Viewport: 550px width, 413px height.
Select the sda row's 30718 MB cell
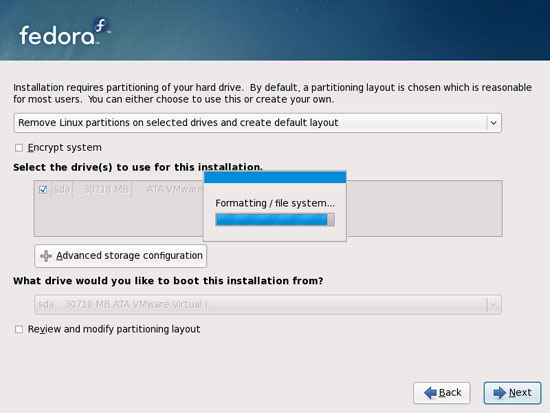106,189
